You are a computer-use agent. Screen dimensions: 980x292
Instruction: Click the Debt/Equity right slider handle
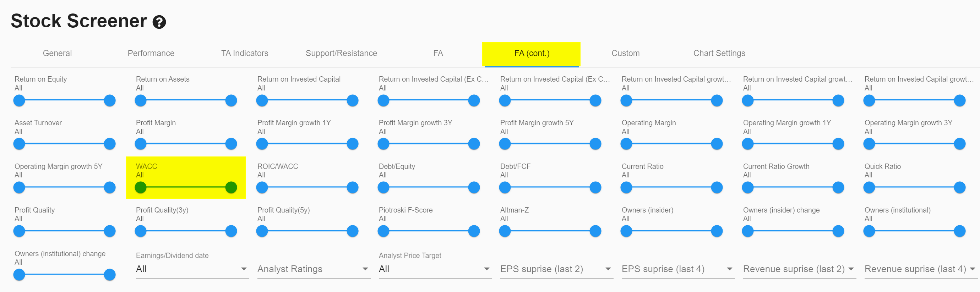click(x=474, y=187)
